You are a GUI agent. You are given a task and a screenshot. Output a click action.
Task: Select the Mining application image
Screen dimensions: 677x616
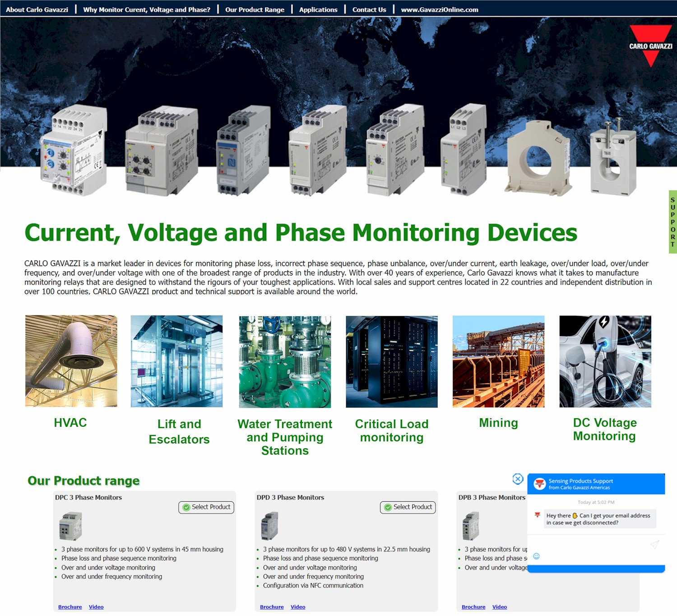tap(498, 361)
